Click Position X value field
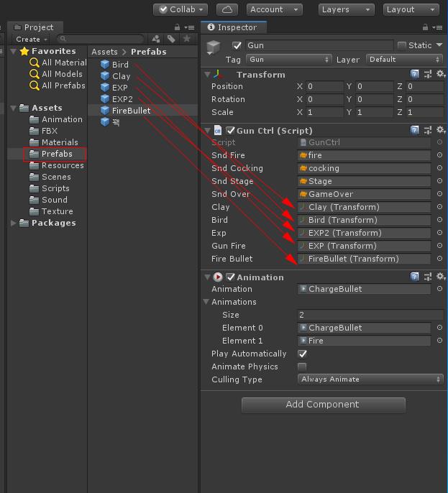Screen dimensions: 448x493 tap(324, 86)
